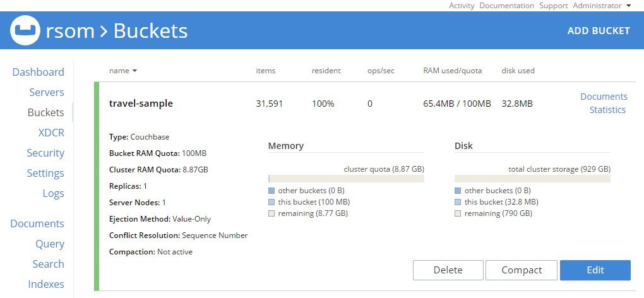Click the rsom > Buckets page title
644x298 pixels.
(117, 31)
